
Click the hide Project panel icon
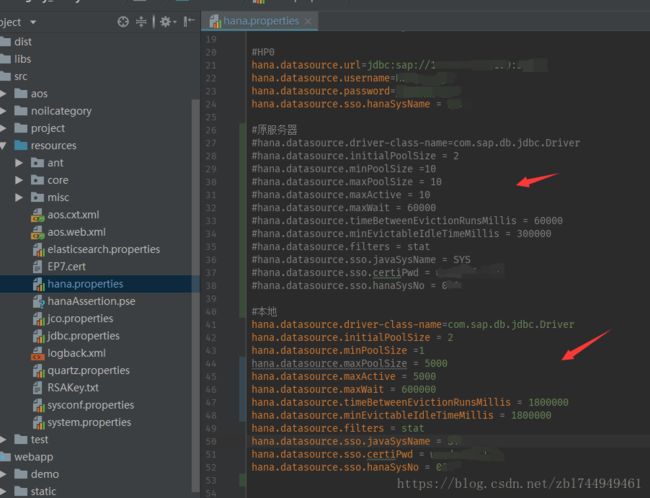189,21
